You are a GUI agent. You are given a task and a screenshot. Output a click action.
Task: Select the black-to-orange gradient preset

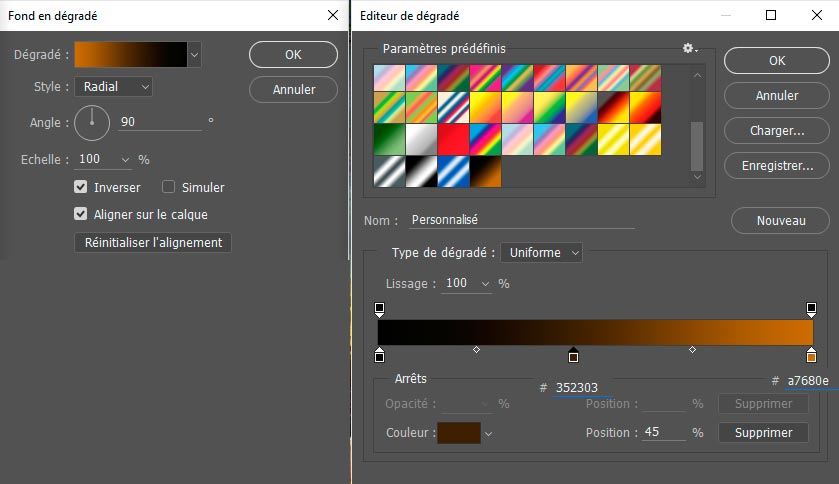485,171
